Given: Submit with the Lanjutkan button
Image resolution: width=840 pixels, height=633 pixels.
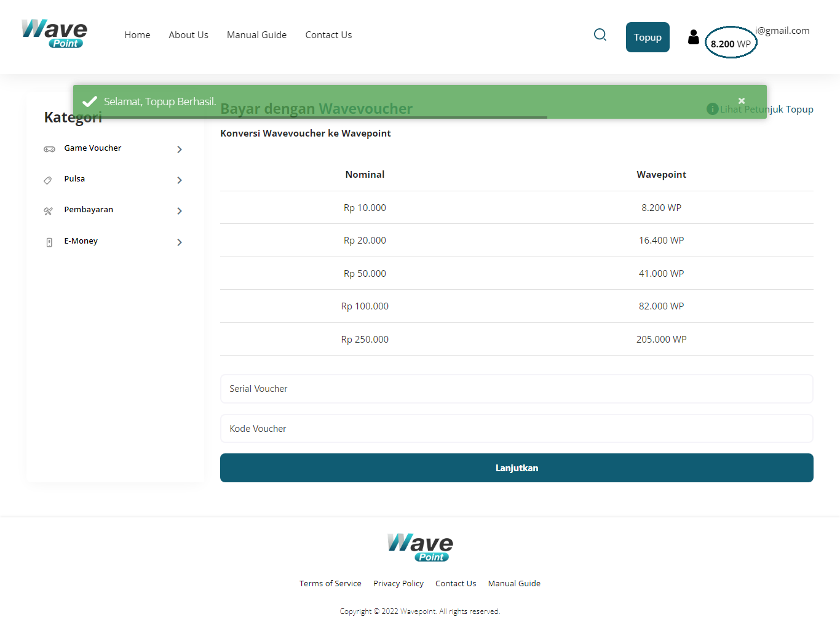Looking at the screenshot, I should (x=517, y=468).
